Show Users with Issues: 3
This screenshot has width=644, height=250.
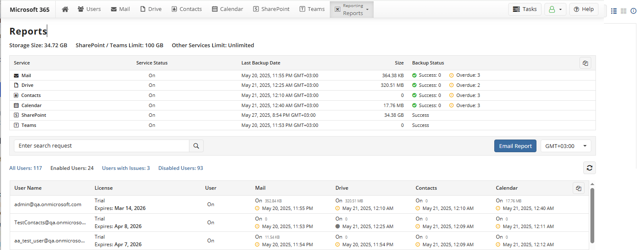coord(126,168)
